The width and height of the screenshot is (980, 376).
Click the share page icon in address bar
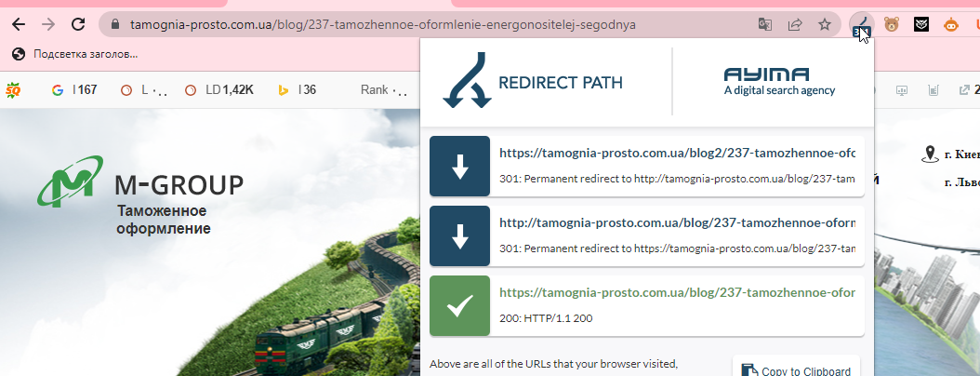[x=794, y=24]
